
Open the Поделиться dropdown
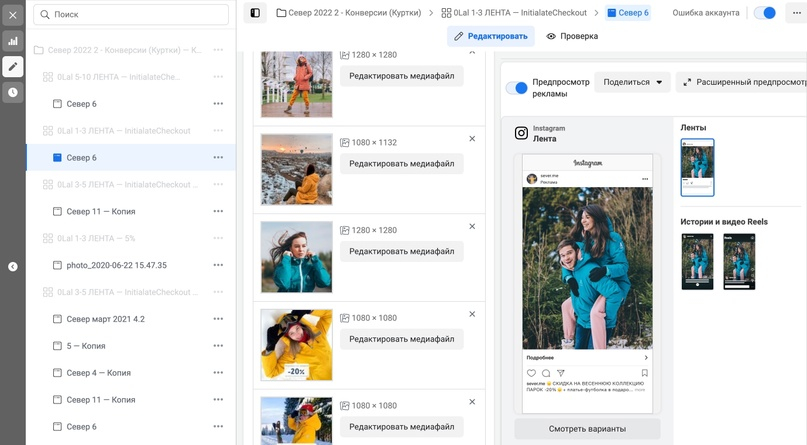point(631,83)
